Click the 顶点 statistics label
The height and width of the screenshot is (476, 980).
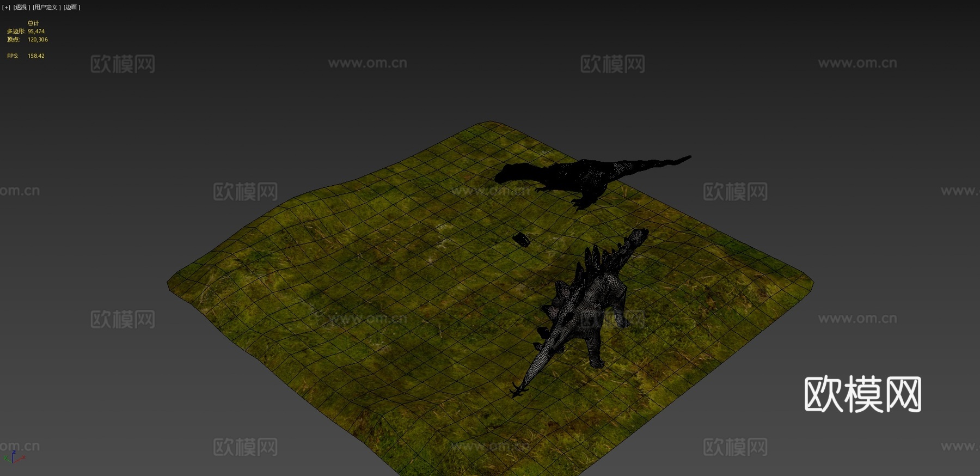[14, 40]
